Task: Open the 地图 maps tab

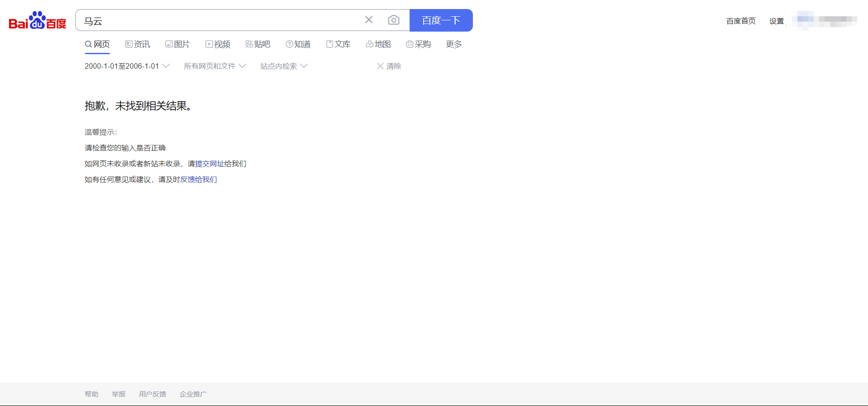Action: [x=378, y=44]
